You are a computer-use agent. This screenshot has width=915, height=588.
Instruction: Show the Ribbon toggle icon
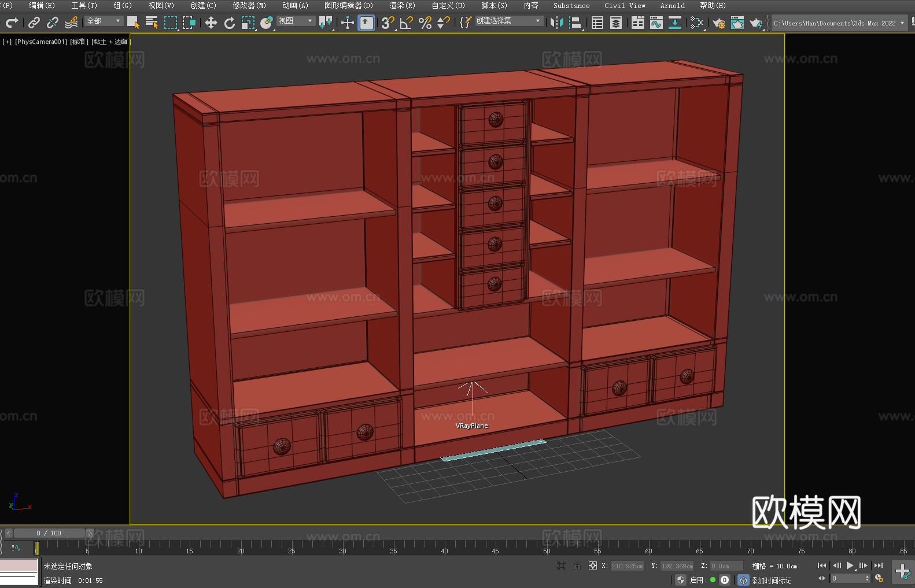(638, 23)
